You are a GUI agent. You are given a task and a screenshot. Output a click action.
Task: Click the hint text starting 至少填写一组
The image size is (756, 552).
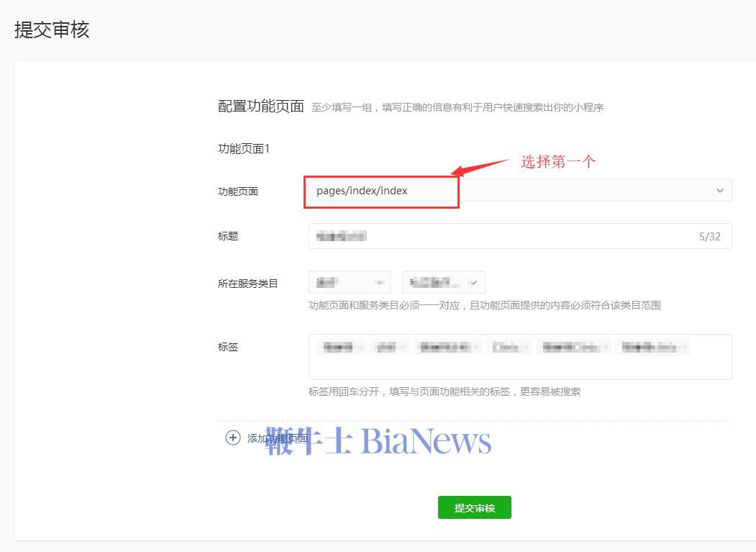457,107
